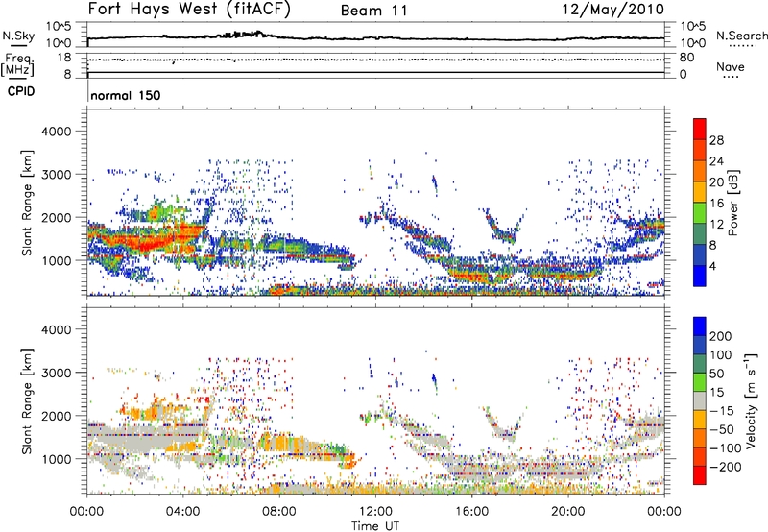Click the '80' Nave axis tick

[686, 58]
